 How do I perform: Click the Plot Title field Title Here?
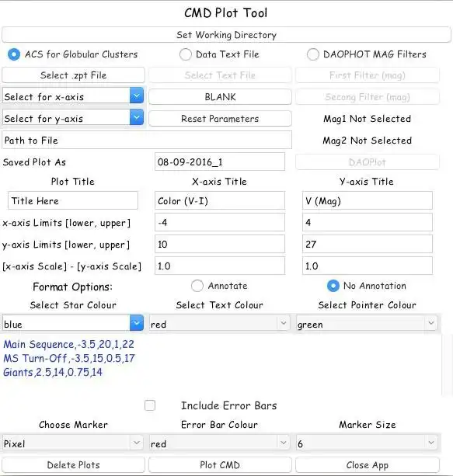73,200
